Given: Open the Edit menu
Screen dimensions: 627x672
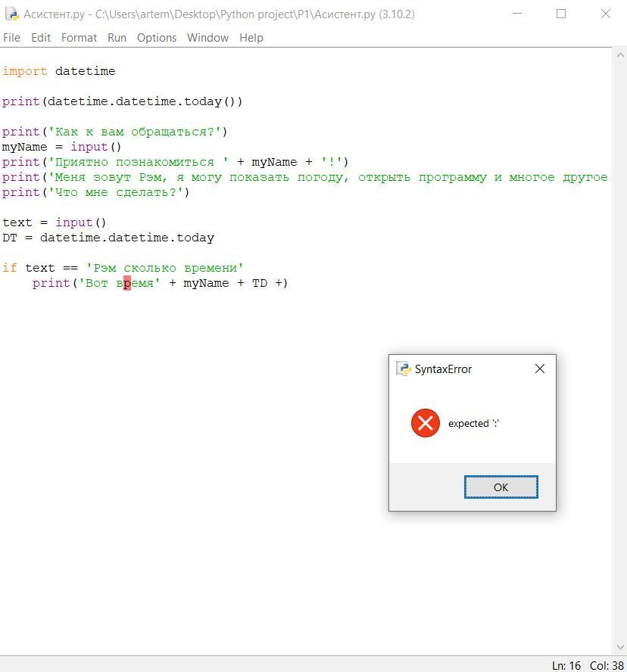Looking at the screenshot, I should [x=41, y=38].
